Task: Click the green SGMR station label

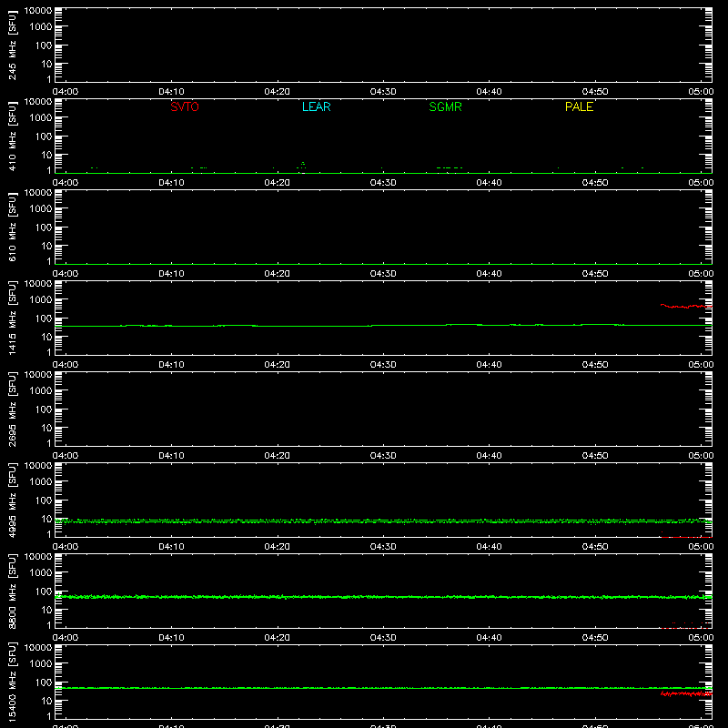Action: coord(445,106)
